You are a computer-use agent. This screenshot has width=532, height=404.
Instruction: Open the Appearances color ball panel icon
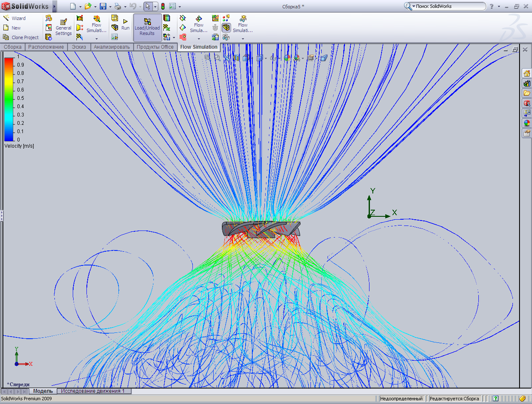[527, 123]
